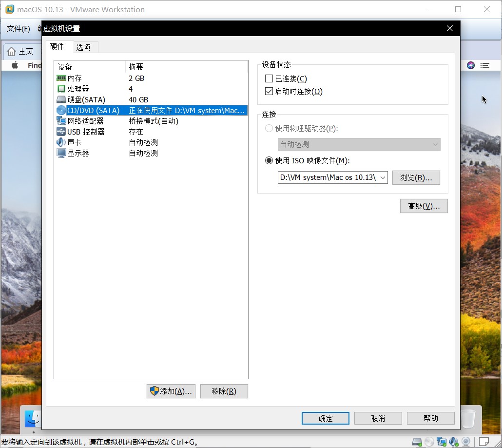This screenshot has width=502, height=448.
Task: Select 使用 ISO 映像文件 radio button
Action: [x=269, y=160]
